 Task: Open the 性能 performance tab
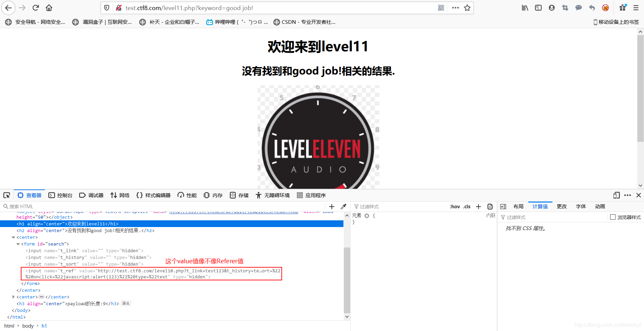[x=187, y=195]
